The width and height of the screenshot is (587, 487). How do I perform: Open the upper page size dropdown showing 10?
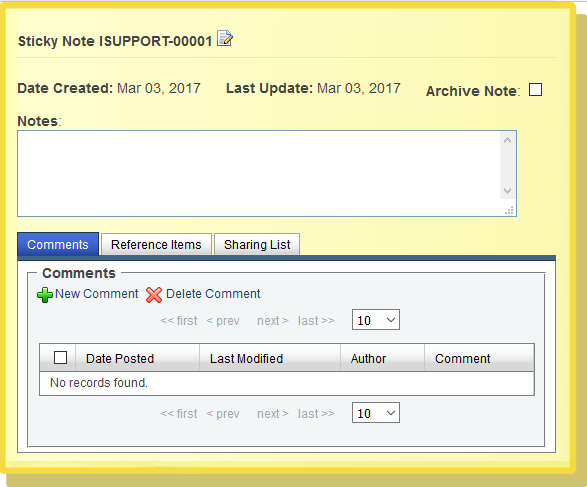coord(376,320)
